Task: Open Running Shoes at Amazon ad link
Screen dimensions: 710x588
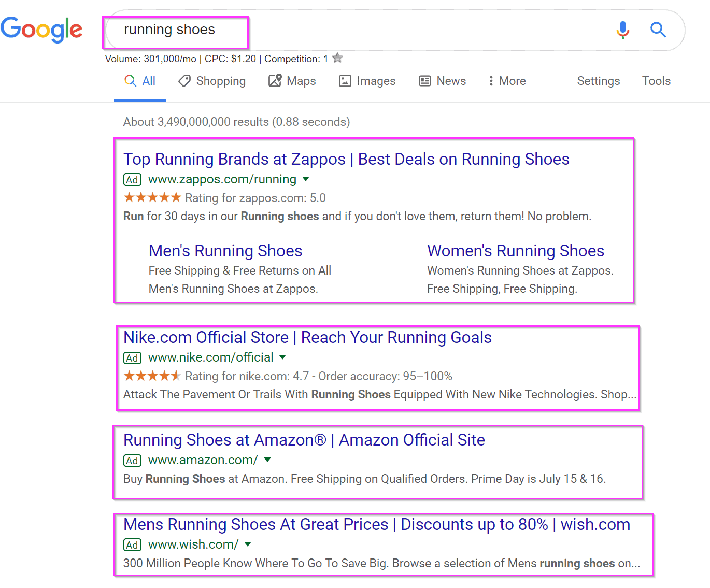Action: (304, 440)
